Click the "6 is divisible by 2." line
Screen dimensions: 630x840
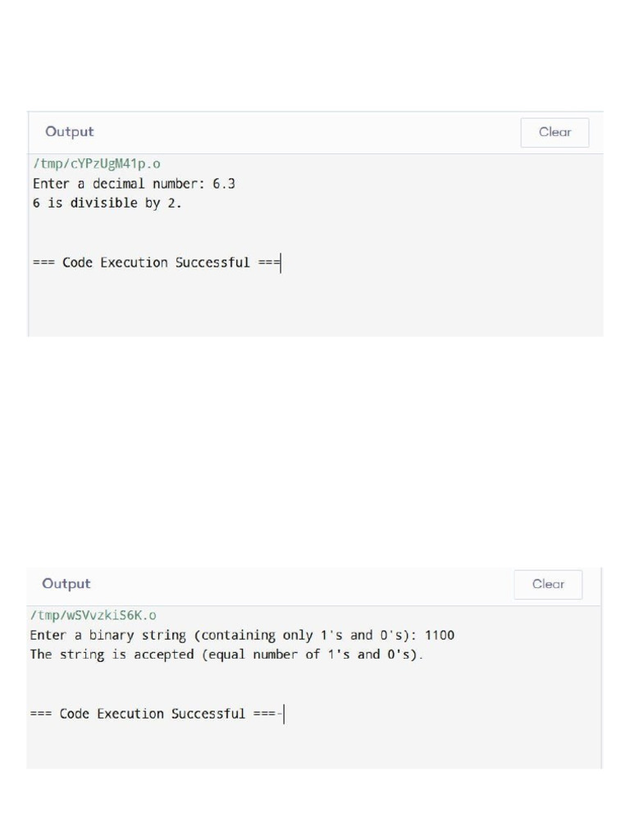[107, 203]
